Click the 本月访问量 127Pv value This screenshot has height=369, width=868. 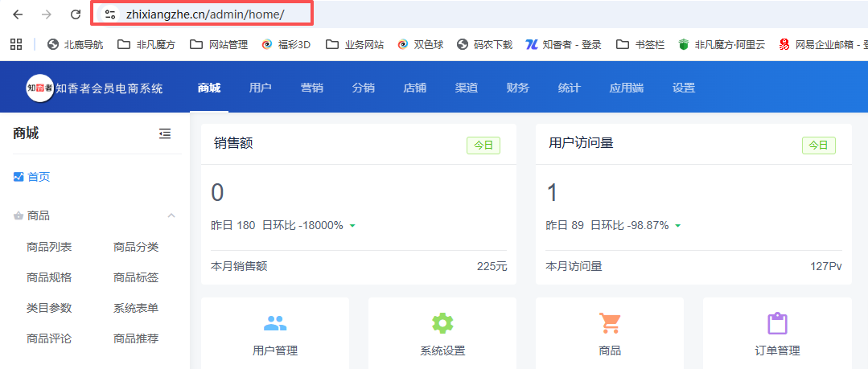(x=826, y=267)
